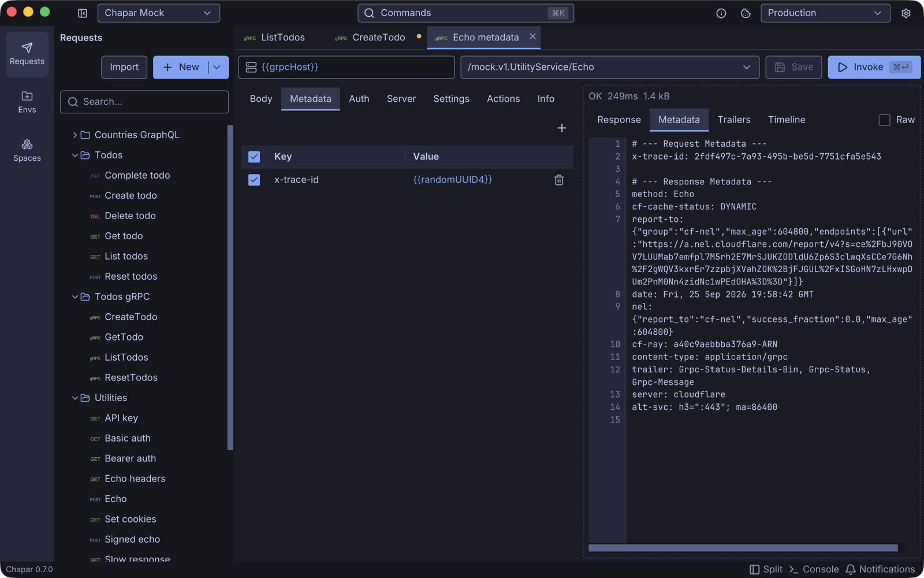
Task: Open the Complete todo request
Action: click(x=137, y=175)
